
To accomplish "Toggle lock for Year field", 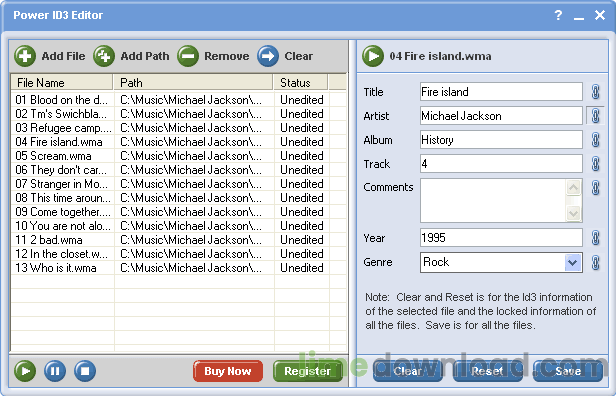I will tap(596, 238).
